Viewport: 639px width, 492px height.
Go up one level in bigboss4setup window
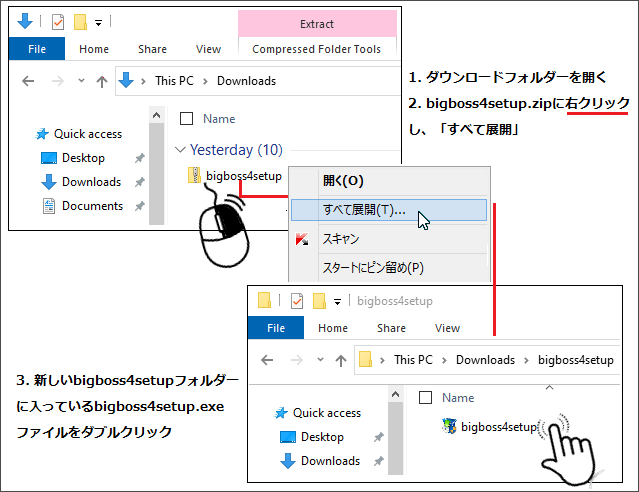point(341,360)
